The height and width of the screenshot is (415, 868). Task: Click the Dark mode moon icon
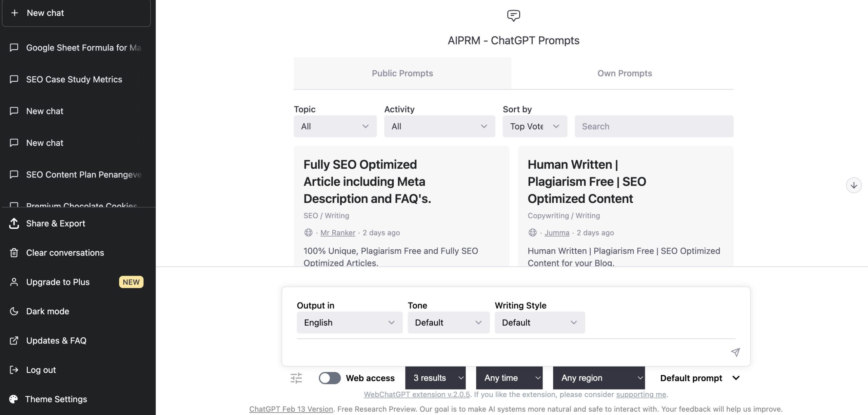click(x=14, y=311)
